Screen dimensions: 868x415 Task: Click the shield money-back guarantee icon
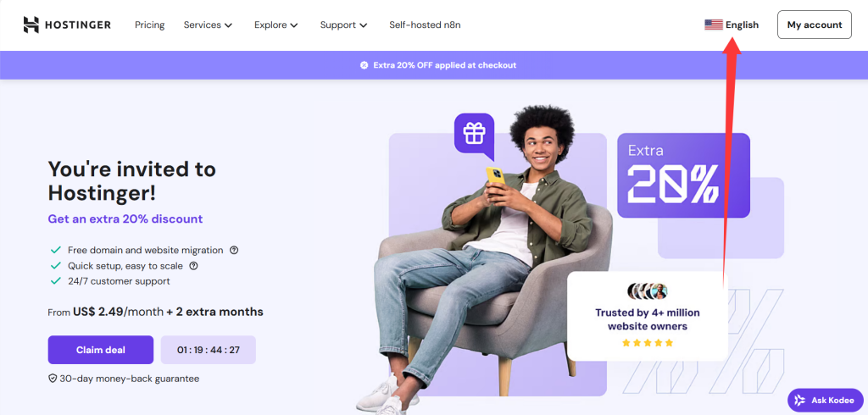click(53, 379)
